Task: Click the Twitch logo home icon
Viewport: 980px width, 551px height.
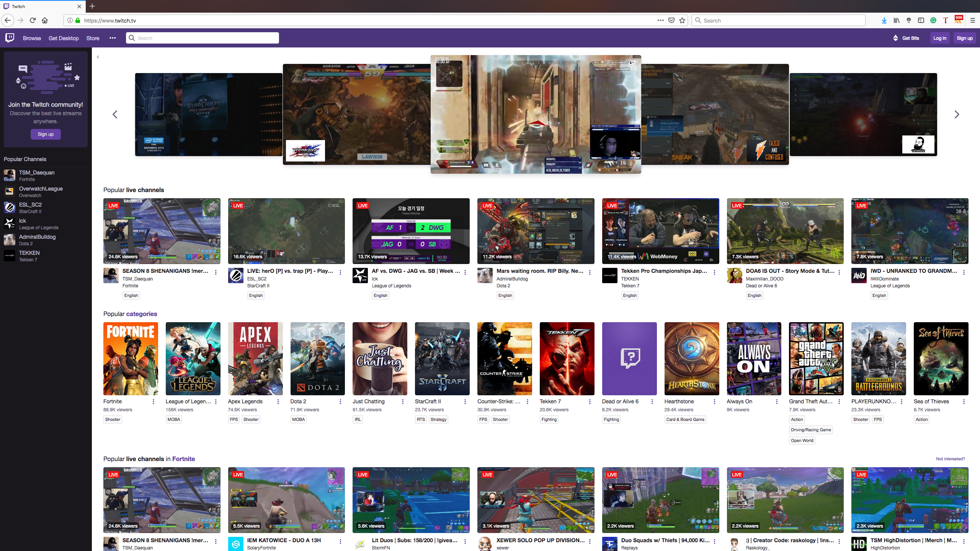Action: click(x=10, y=37)
